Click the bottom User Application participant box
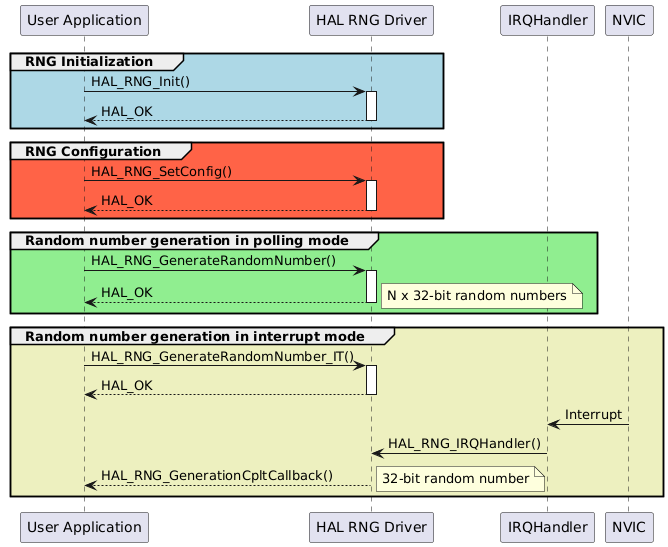This screenshot has width=668, height=547. pos(84,527)
